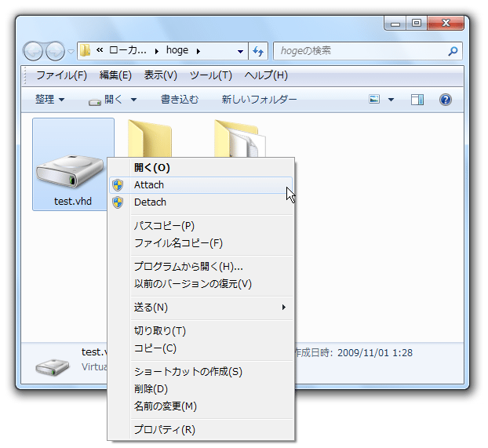Image resolution: width=488 pixels, height=448 pixels.
Task: Click the 書き込む toolbar button
Action: 180,100
